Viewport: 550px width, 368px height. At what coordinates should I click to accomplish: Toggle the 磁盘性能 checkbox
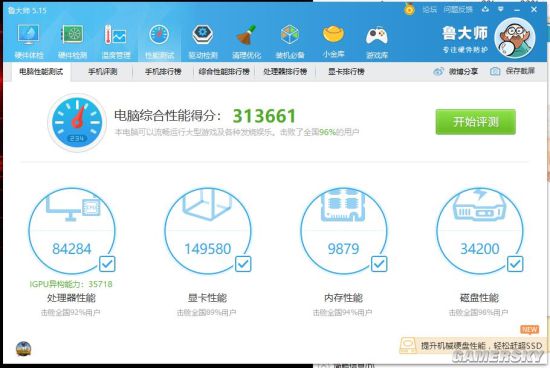(515, 264)
